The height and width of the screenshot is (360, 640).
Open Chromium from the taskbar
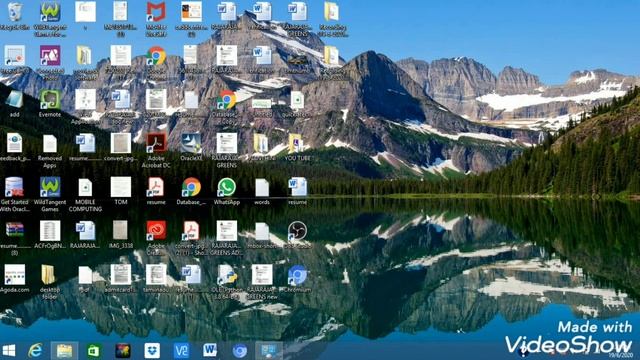click(240, 351)
